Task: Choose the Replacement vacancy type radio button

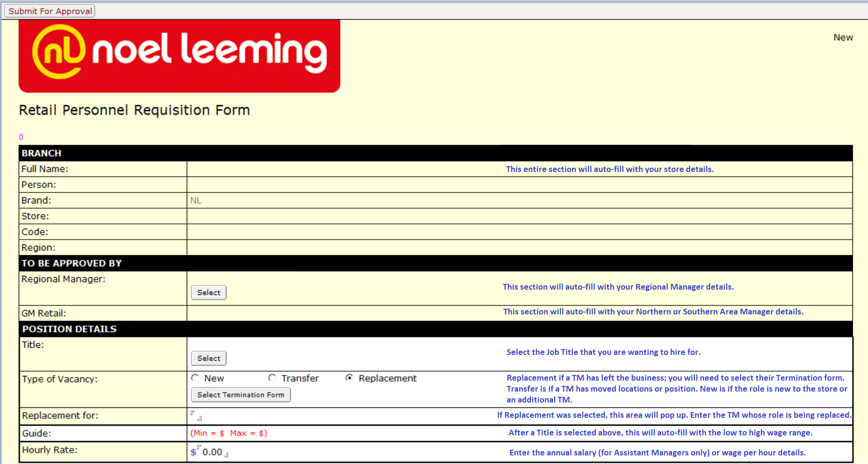Action: click(349, 378)
